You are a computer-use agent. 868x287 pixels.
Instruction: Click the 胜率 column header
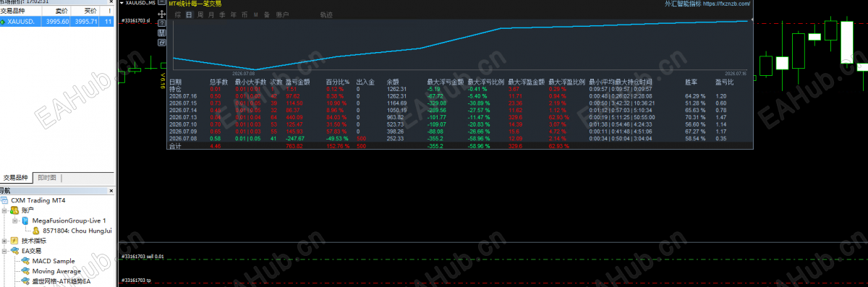pos(692,82)
